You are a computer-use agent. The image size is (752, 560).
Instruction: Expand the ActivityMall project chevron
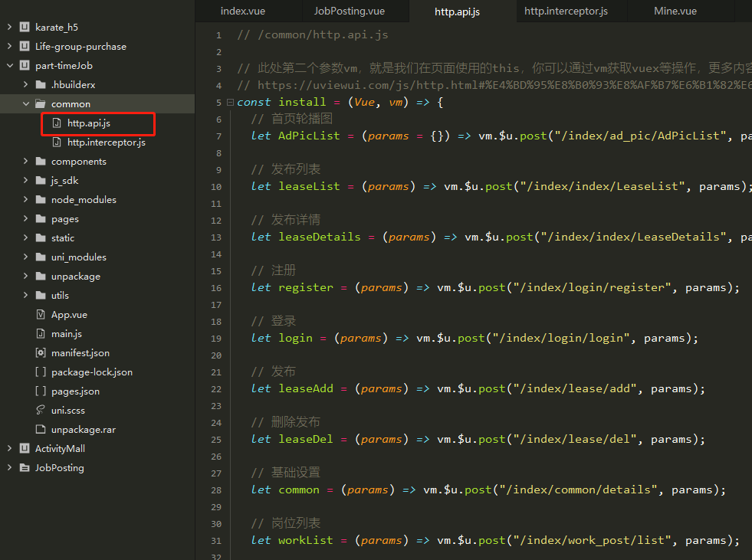coord(9,448)
